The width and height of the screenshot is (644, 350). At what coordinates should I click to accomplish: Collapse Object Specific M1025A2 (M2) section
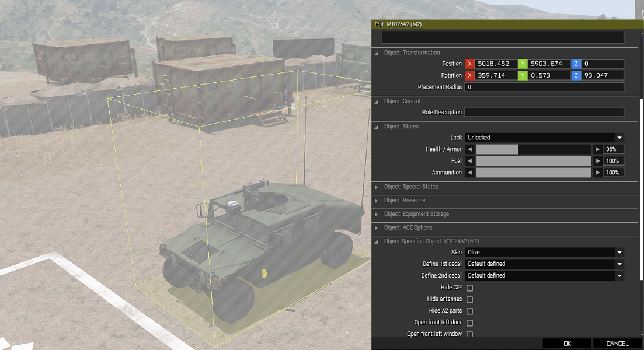tap(376, 242)
